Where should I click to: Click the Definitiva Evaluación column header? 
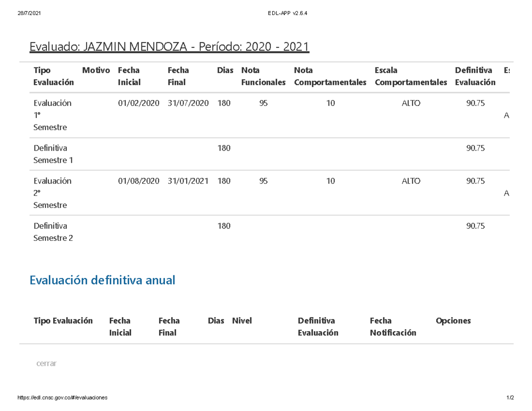coord(474,76)
